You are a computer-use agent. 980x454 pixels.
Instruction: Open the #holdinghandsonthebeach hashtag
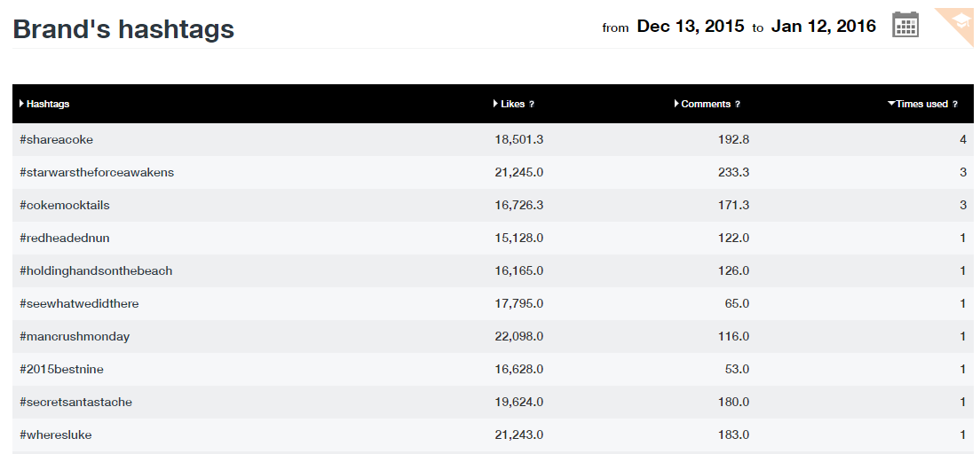pyautogui.click(x=96, y=271)
